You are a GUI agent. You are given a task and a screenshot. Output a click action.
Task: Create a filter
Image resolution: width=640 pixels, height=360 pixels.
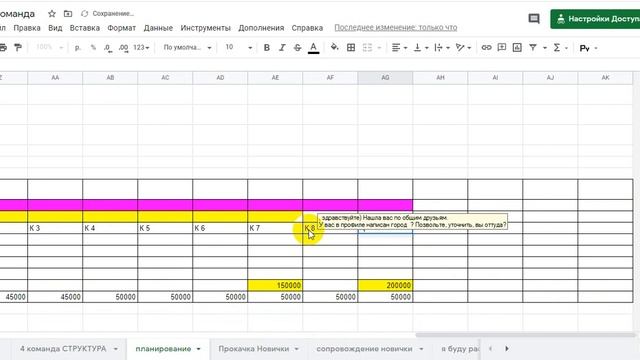[x=533, y=48]
